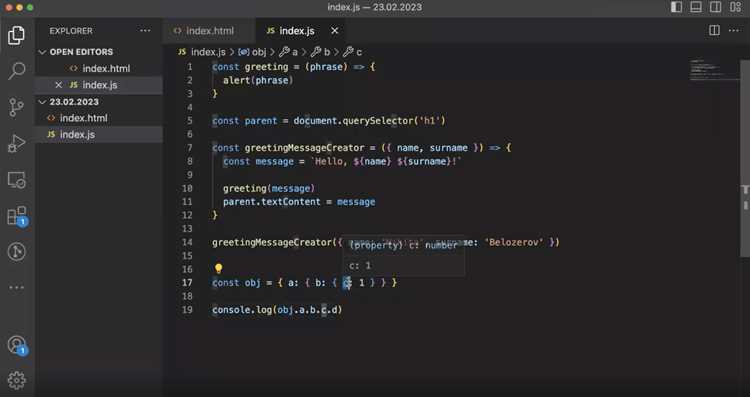Click the EXPLORER panel title

tap(71, 31)
